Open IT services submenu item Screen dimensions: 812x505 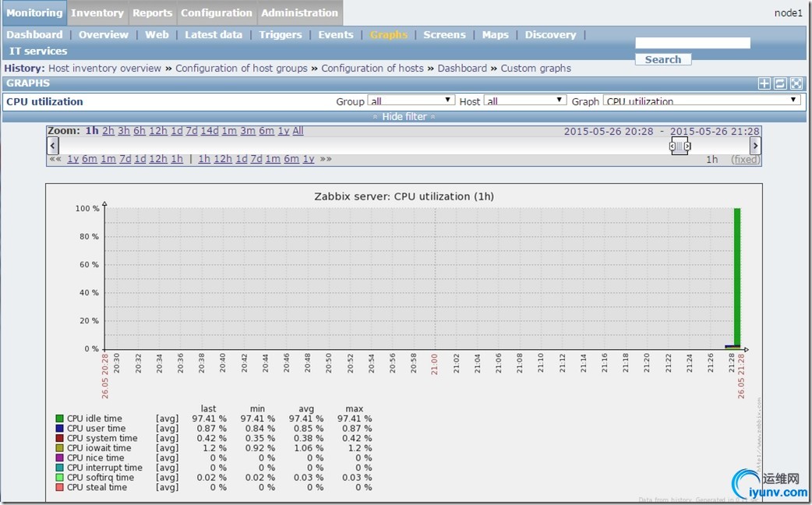38,51
